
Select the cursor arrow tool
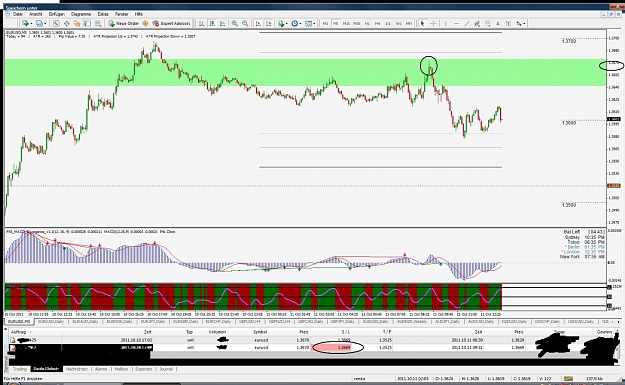pos(423,24)
